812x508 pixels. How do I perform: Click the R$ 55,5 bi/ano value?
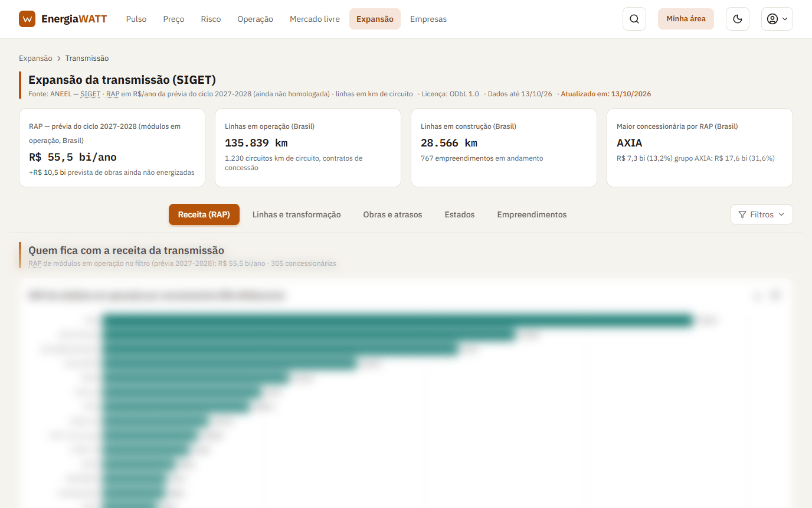[x=73, y=157]
